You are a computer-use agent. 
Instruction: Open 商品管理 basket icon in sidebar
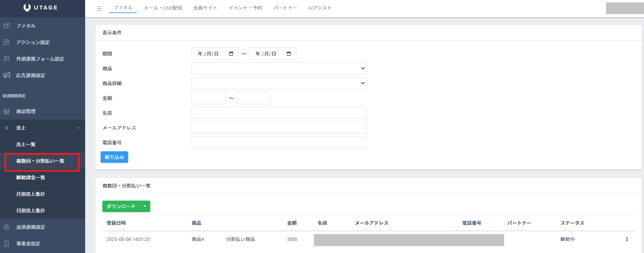click(x=7, y=111)
